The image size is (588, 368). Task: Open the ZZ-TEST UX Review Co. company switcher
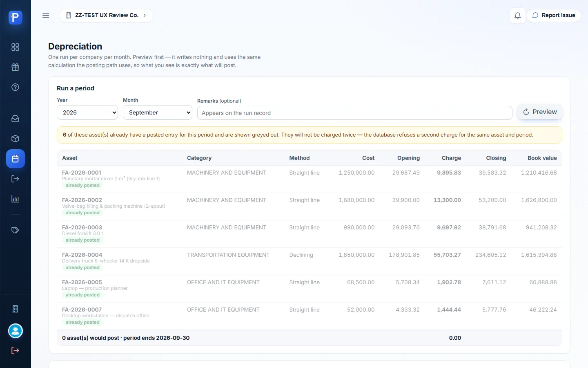tap(106, 16)
